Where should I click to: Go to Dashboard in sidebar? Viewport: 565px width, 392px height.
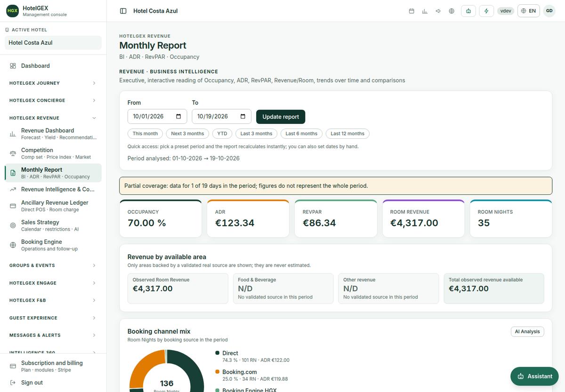click(53, 66)
